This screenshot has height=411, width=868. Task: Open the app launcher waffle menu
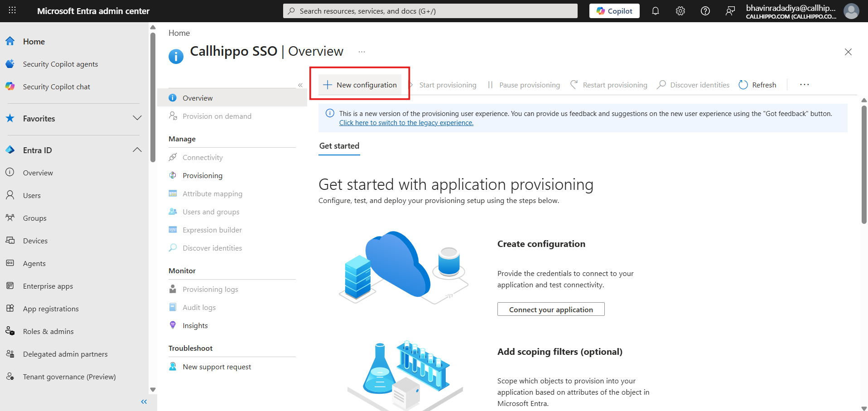tap(12, 10)
